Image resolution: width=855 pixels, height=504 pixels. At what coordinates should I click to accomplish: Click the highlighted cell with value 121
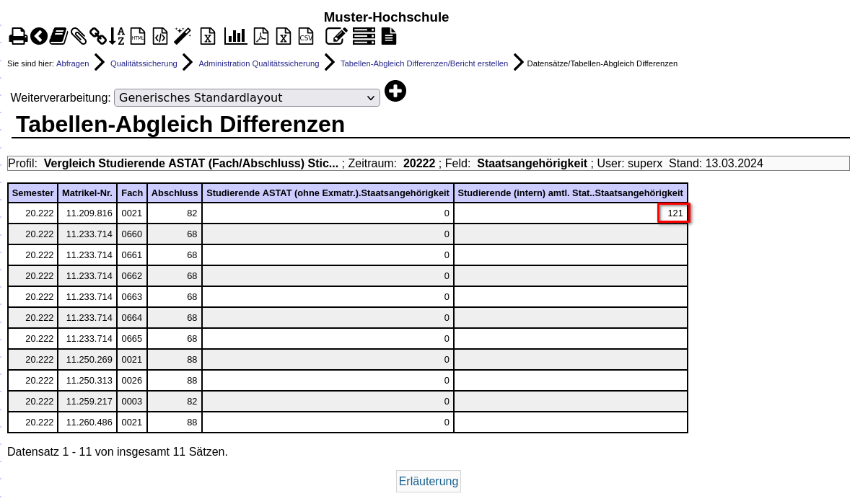tap(675, 213)
